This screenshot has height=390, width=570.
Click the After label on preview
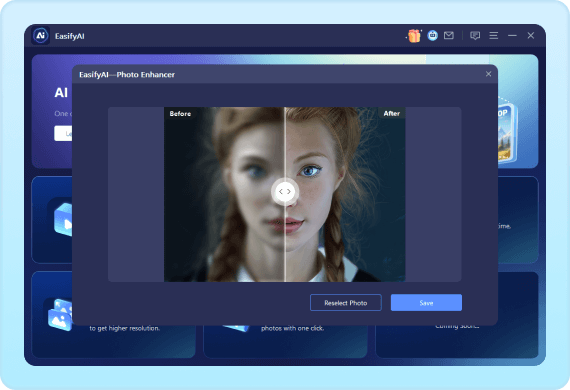click(x=392, y=113)
